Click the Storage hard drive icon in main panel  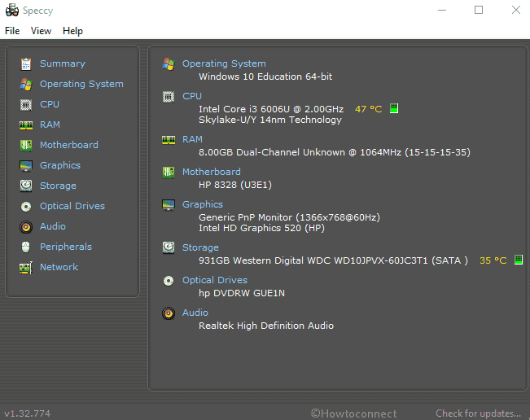click(x=169, y=247)
